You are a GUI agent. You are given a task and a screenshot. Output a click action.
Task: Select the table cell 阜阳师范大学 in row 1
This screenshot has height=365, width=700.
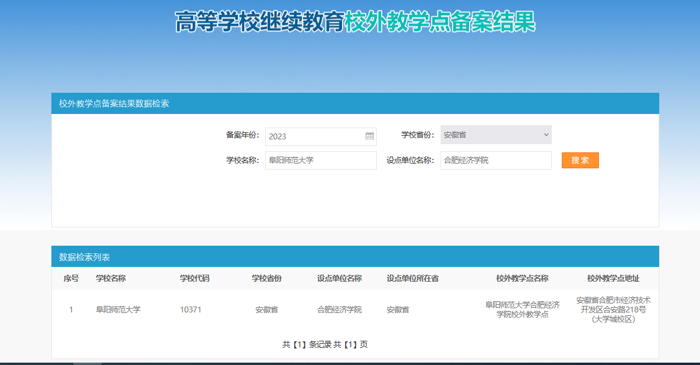pyautogui.click(x=118, y=310)
